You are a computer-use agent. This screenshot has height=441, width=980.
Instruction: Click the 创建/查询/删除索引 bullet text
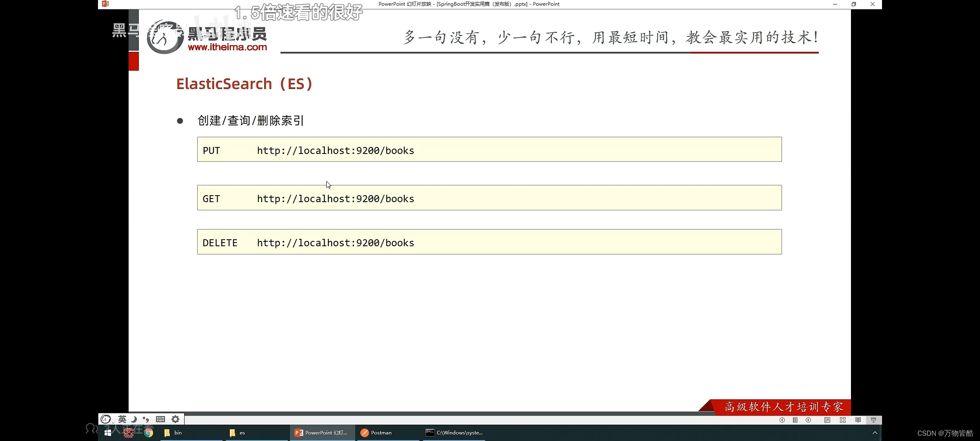tap(251, 120)
